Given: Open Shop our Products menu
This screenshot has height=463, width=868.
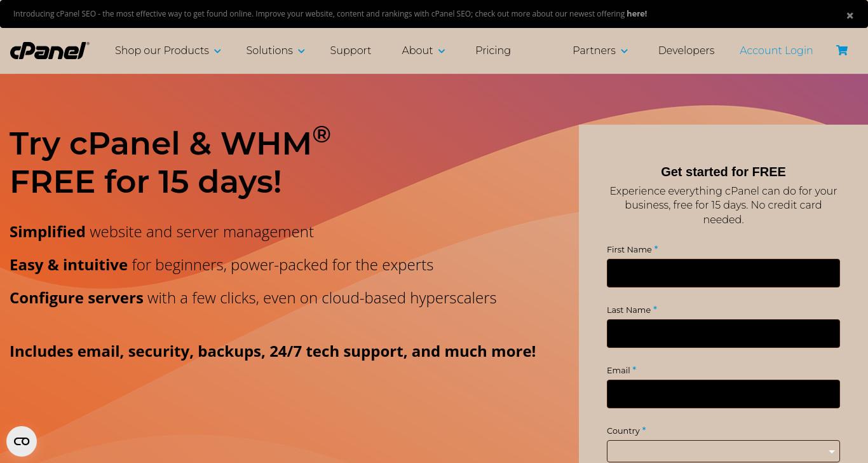Looking at the screenshot, I should 162,50.
